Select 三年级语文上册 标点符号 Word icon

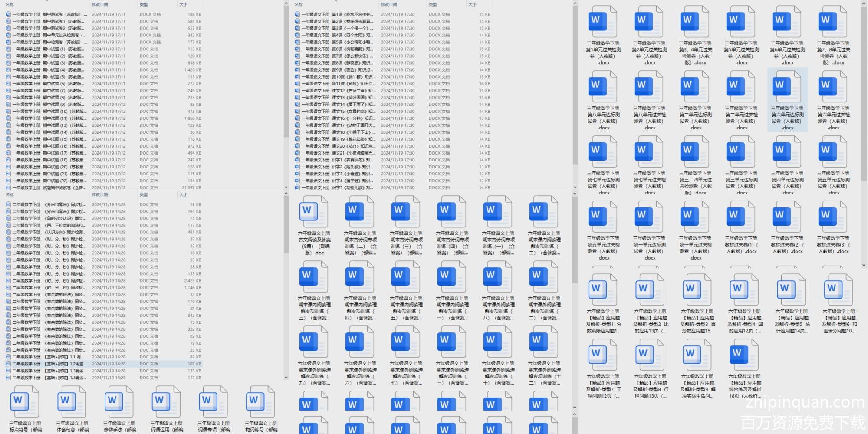pyautogui.click(x=25, y=404)
